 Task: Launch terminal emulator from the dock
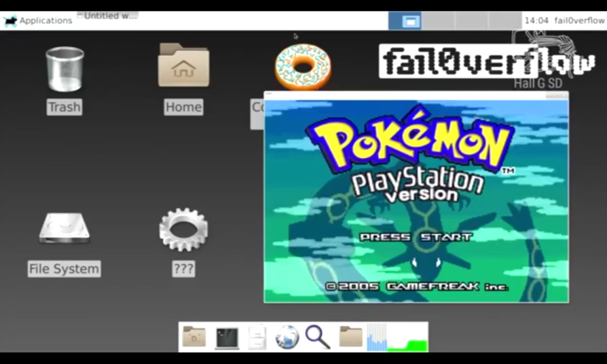coord(226,337)
